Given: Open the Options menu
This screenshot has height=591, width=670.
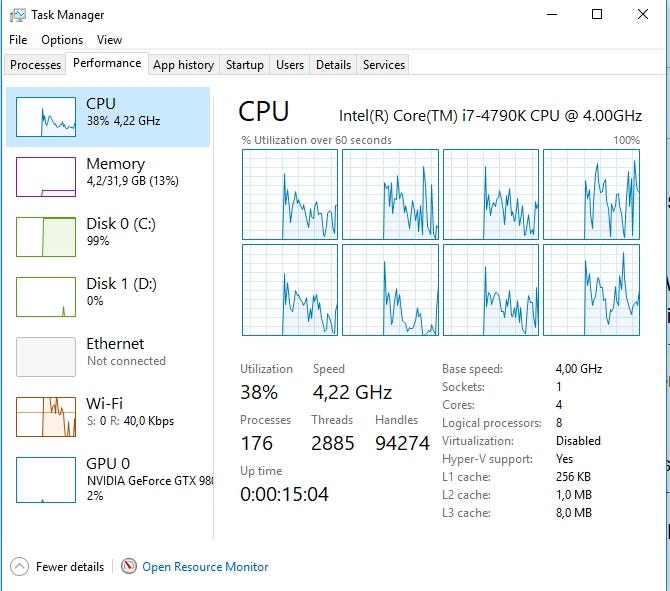Looking at the screenshot, I should tap(62, 40).
